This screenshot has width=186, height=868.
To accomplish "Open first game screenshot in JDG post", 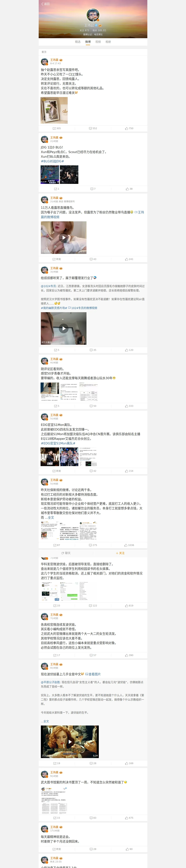I will click(x=50, y=175).
